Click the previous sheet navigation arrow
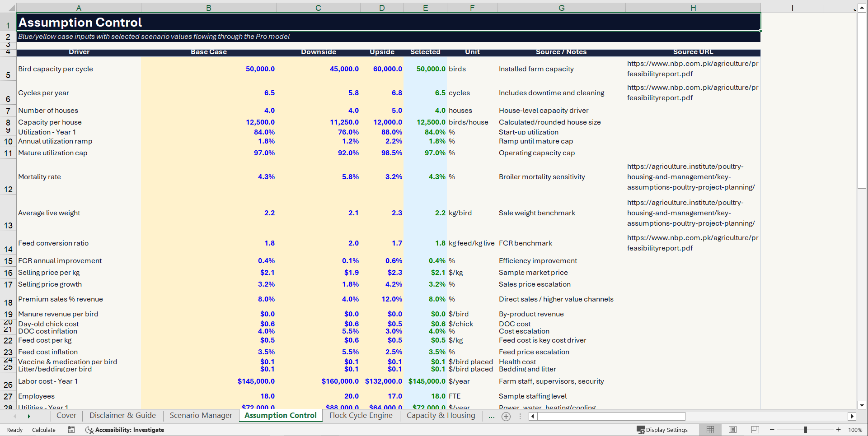 15,416
